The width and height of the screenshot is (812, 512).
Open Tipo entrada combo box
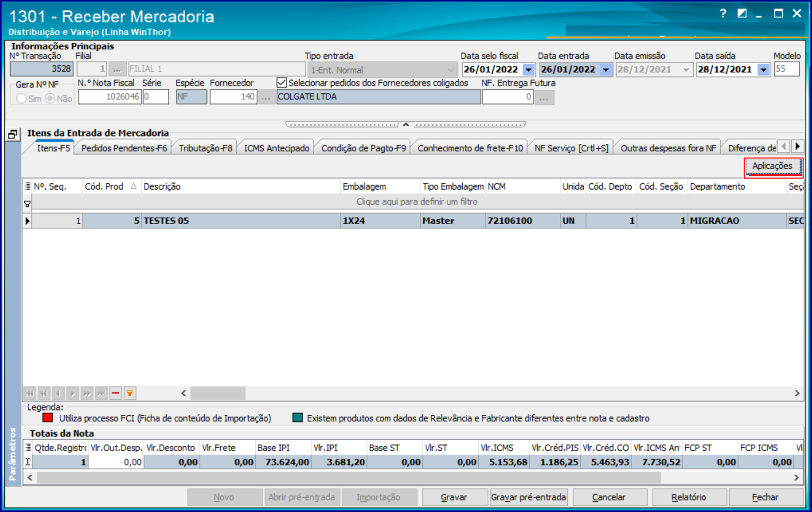(x=382, y=70)
